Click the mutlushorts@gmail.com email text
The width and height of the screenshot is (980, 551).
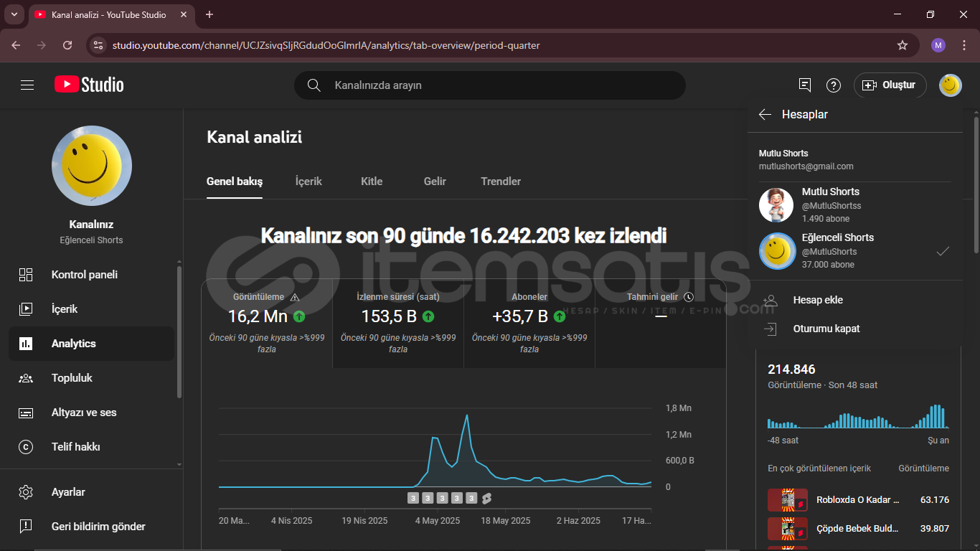(x=806, y=166)
